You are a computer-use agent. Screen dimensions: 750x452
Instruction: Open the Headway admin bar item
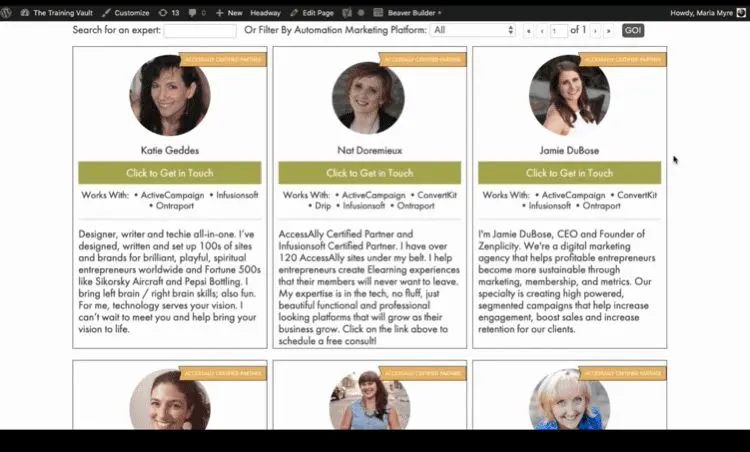point(265,13)
